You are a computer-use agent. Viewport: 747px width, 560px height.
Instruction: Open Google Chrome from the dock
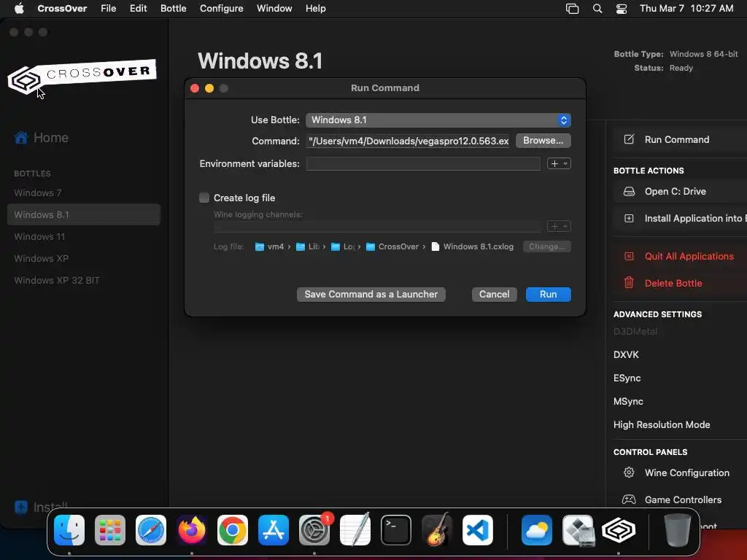(233, 530)
